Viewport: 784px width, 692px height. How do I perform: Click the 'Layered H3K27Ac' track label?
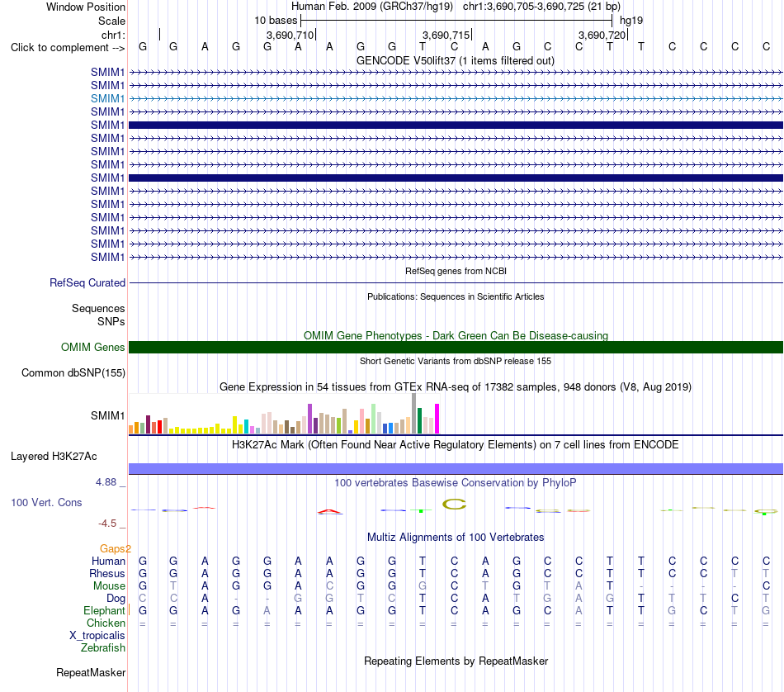click(54, 457)
